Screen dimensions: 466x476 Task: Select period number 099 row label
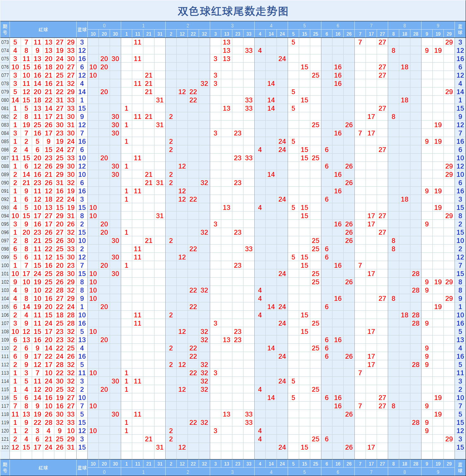pyautogui.click(x=5, y=257)
